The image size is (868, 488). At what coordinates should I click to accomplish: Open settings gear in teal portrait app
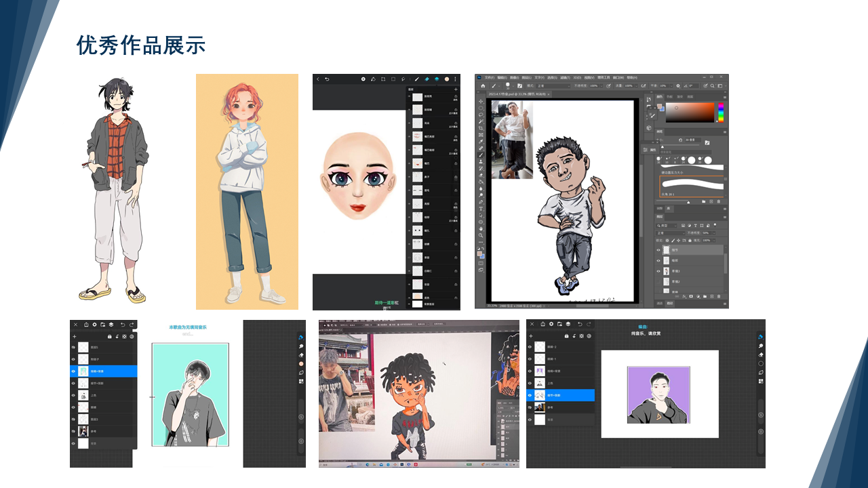click(x=94, y=325)
